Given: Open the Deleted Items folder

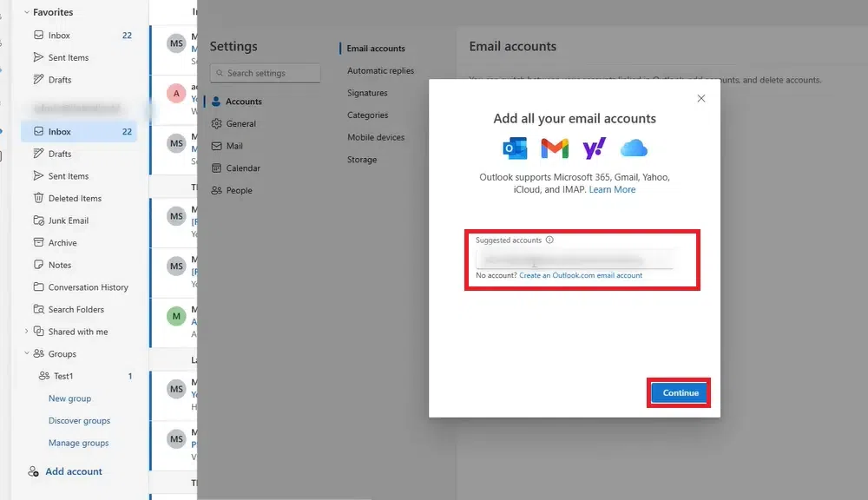Looking at the screenshot, I should (79, 198).
